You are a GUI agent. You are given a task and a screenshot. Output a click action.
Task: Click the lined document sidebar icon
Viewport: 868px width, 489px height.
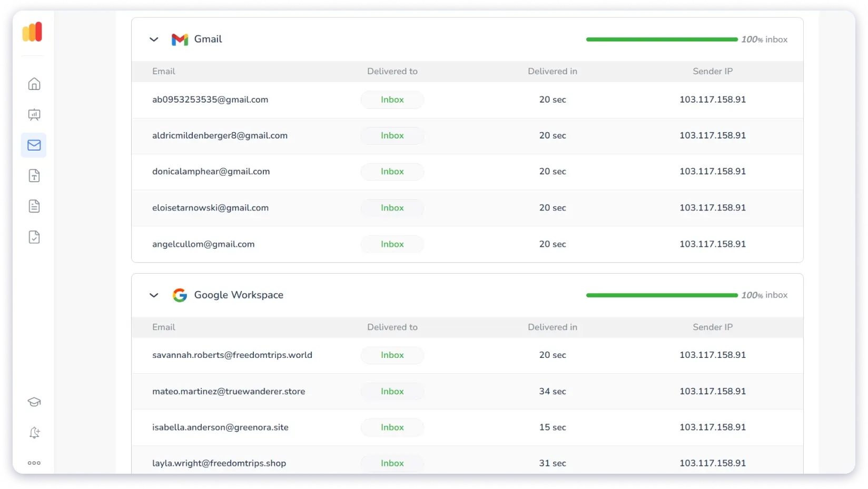pos(34,206)
